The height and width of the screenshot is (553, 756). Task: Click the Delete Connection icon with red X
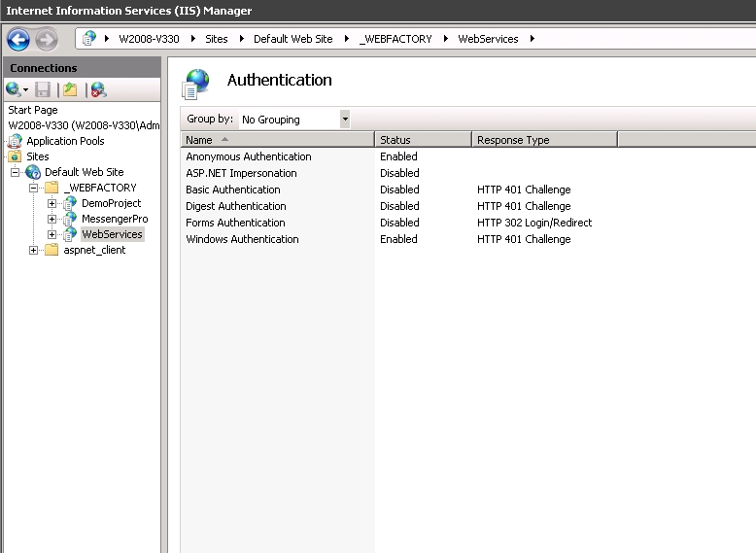(97, 89)
